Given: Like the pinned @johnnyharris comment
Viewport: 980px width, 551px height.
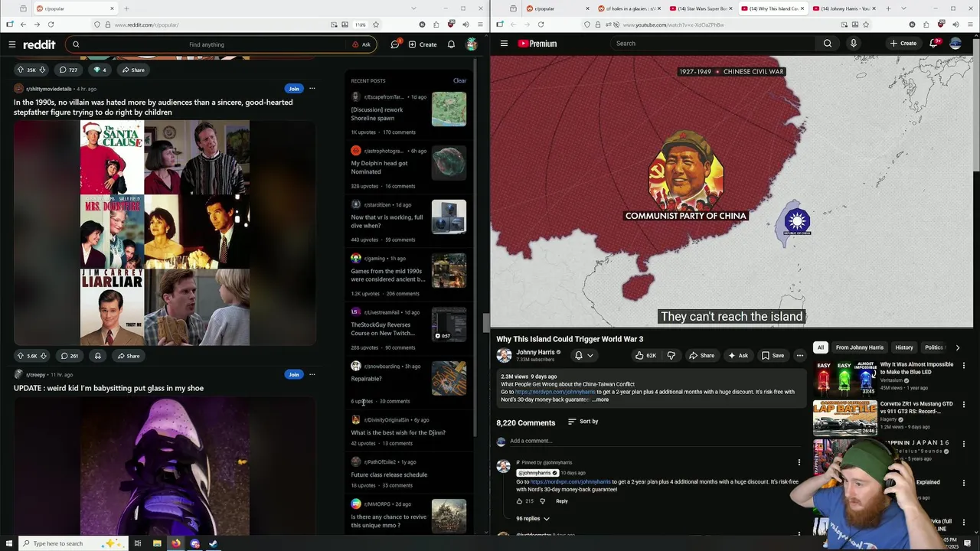Looking at the screenshot, I should click(x=518, y=501).
